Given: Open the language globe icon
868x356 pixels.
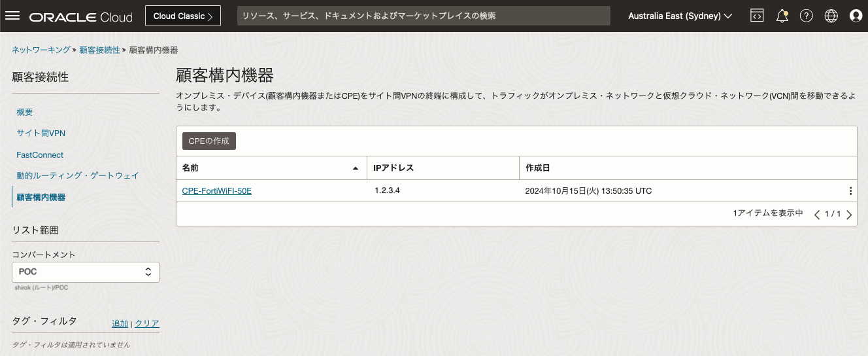Looking at the screenshot, I should pyautogui.click(x=831, y=16).
